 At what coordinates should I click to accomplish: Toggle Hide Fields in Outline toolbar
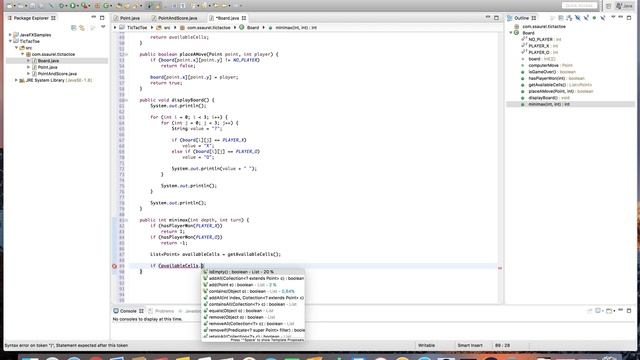pyautogui.click(x=578, y=18)
